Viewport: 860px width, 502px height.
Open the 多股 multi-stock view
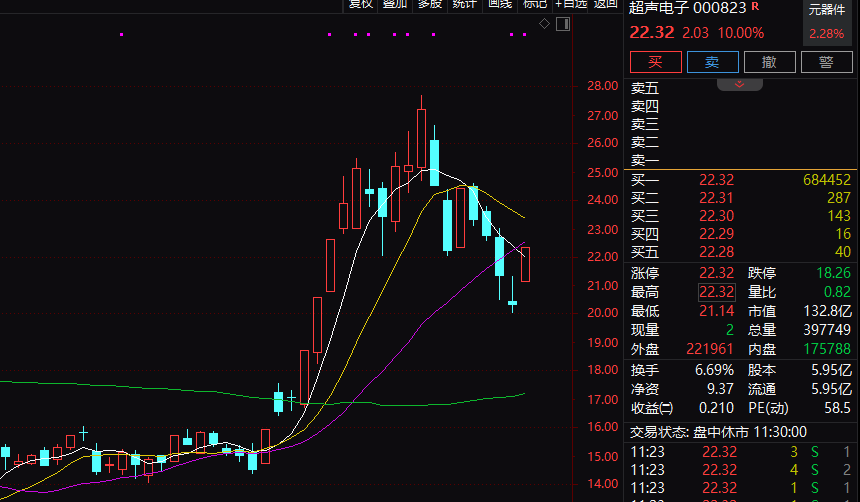(x=429, y=4)
